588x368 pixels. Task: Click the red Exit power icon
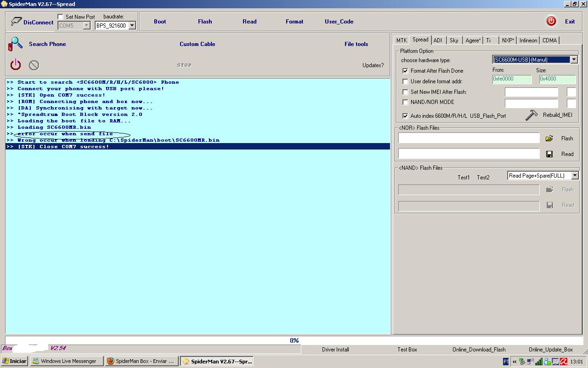[x=551, y=21]
